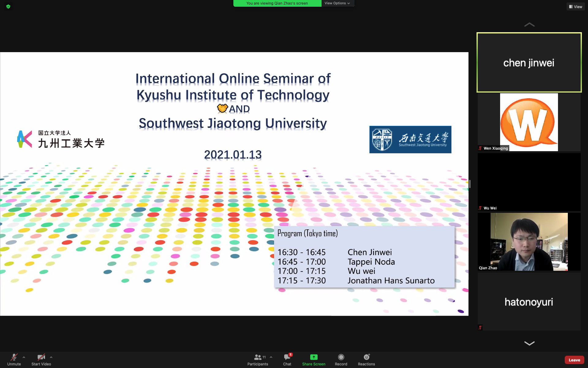Open audio options chevron beside Unmute
The image size is (588, 368).
tap(24, 357)
